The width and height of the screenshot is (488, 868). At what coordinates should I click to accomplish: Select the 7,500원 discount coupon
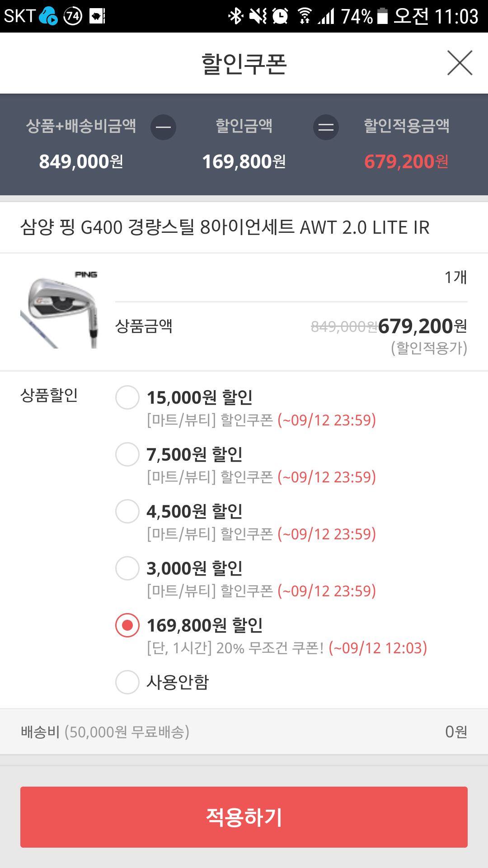coord(127,454)
